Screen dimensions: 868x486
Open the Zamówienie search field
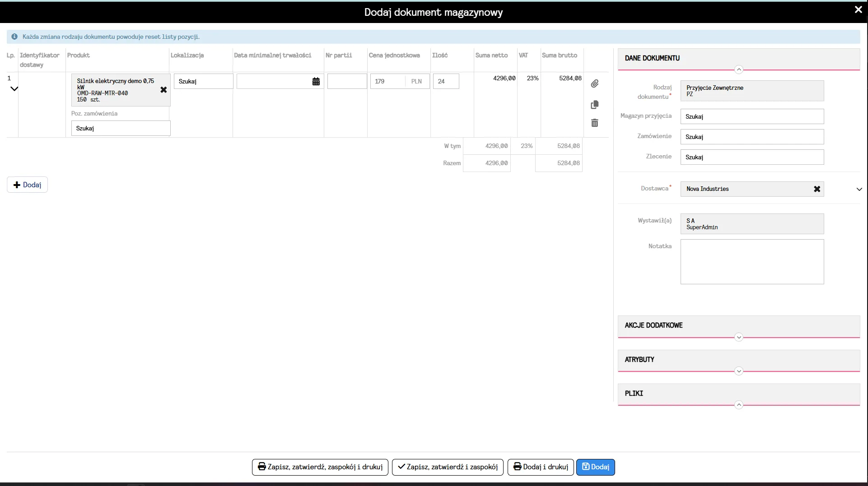point(752,137)
